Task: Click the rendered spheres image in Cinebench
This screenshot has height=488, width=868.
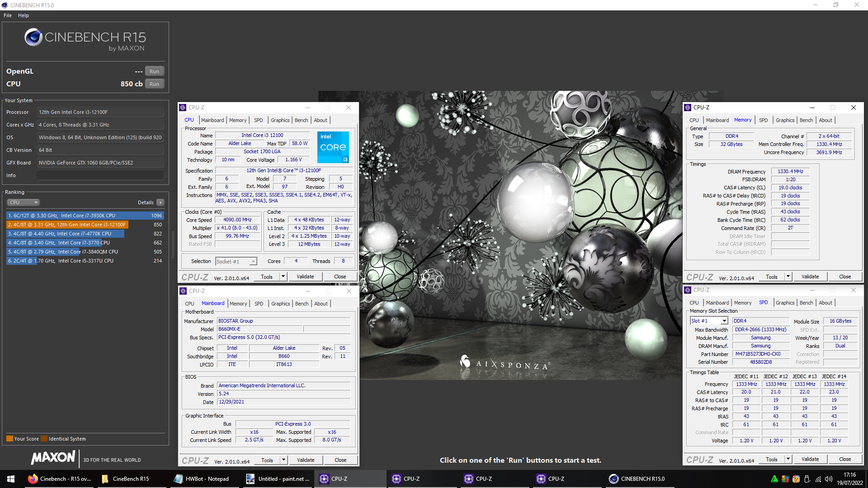Action: [x=520, y=235]
